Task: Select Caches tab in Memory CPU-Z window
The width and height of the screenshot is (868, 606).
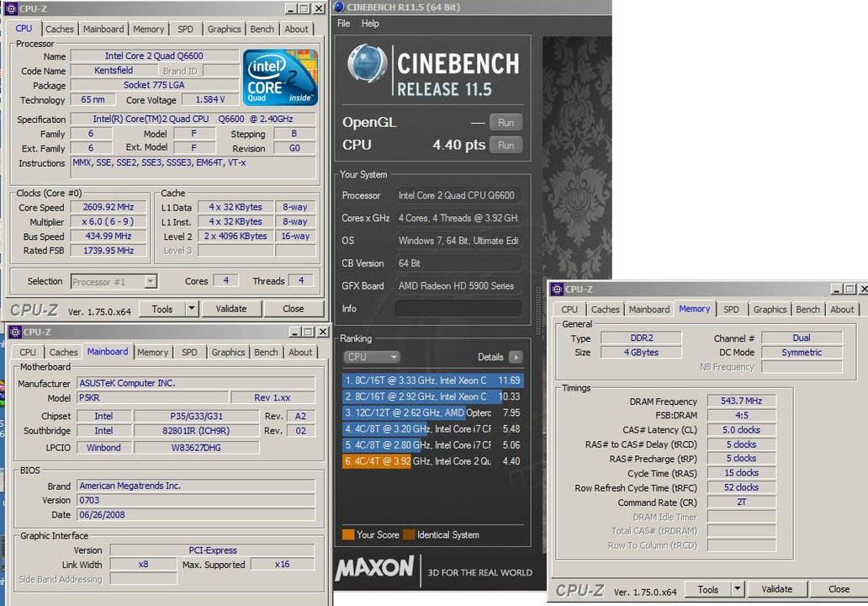Action: [605, 309]
